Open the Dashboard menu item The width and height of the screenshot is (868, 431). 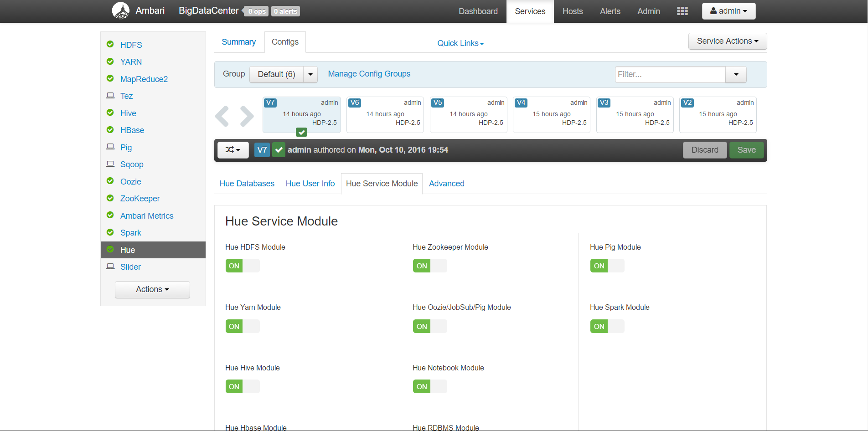[478, 11]
